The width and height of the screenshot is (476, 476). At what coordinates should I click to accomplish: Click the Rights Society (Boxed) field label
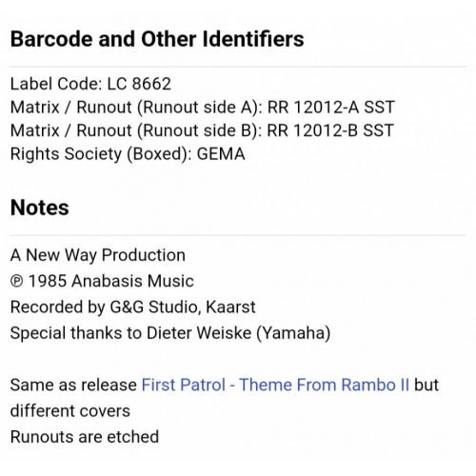pyautogui.click(x=101, y=154)
